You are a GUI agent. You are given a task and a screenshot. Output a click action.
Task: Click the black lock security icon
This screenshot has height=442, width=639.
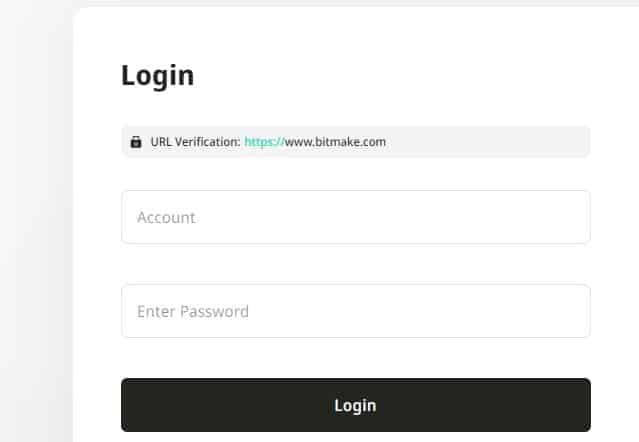pos(136,142)
